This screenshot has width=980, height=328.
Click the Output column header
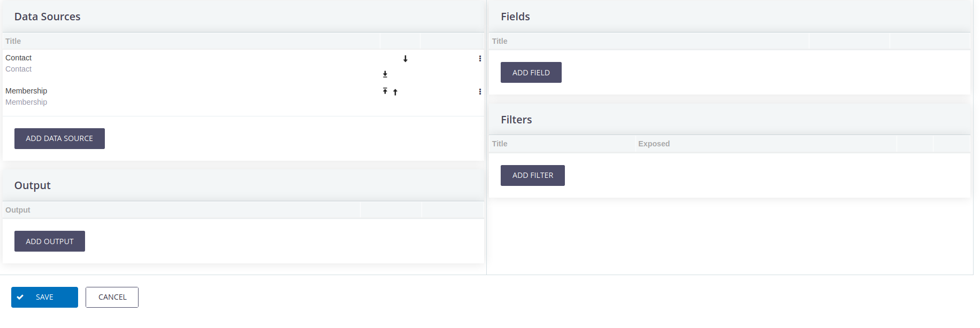click(x=18, y=210)
